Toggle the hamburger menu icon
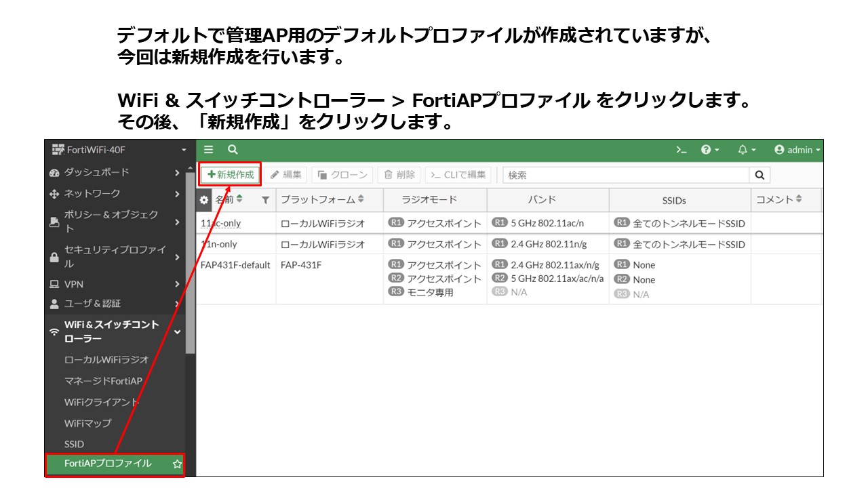The image size is (868, 488). tap(209, 150)
